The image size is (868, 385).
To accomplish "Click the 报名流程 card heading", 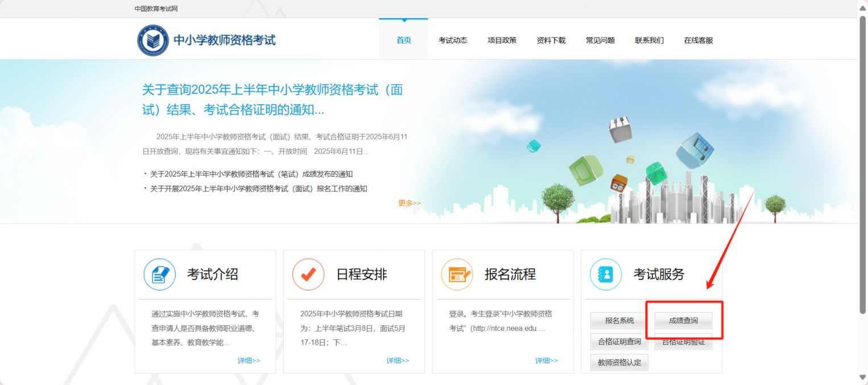I will coord(510,275).
